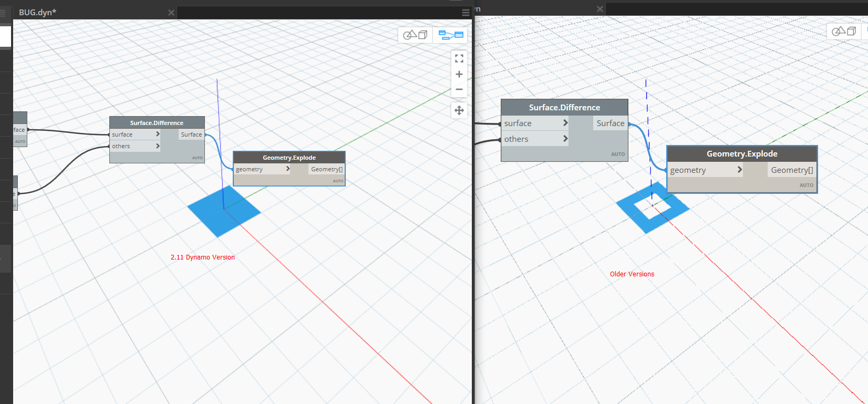Click surface input label in Older Versions window
Image resolution: width=868 pixels, height=404 pixels.
[x=518, y=123]
